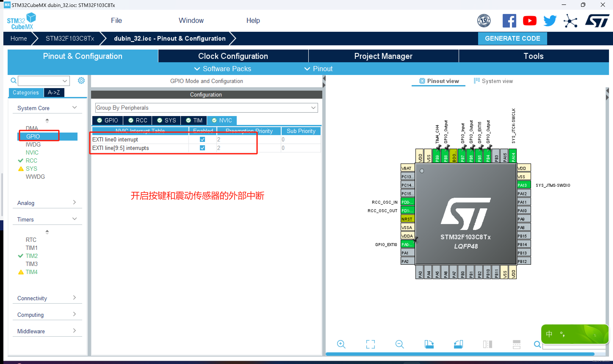Screen dimensions: 613x364
Task: Select the TIM configuration tab
Action: coord(194,120)
